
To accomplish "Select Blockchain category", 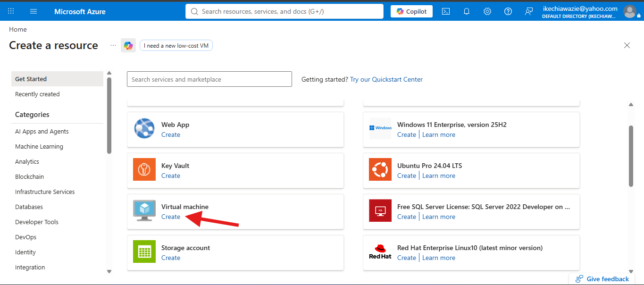I will (x=29, y=177).
